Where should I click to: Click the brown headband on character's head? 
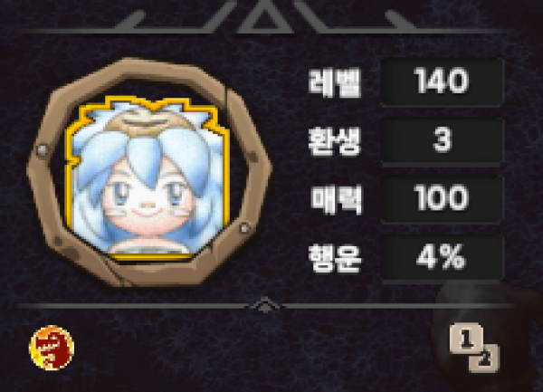148,124
